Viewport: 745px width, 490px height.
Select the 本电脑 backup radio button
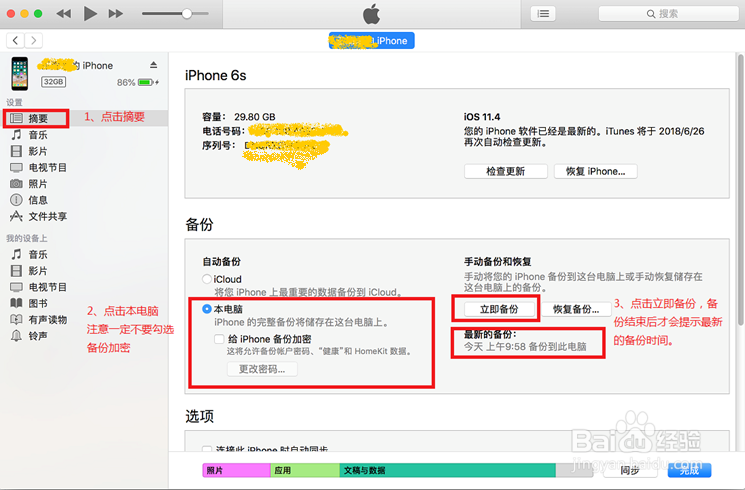pyautogui.click(x=207, y=309)
